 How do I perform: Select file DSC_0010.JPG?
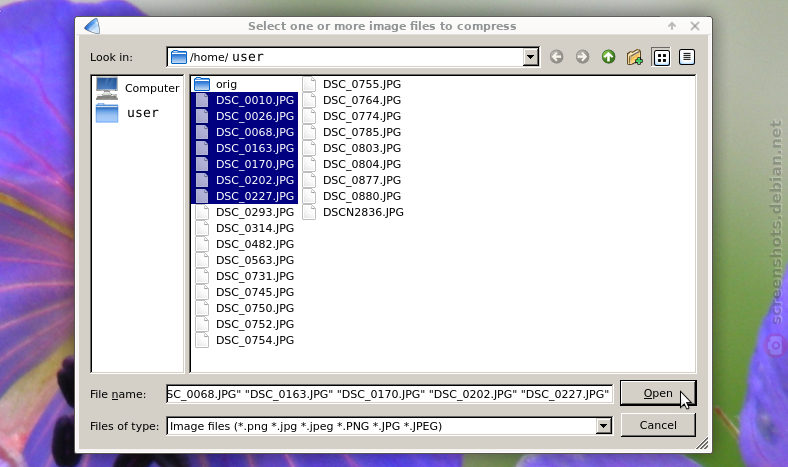pyautogui.click(x=245, y=100)
